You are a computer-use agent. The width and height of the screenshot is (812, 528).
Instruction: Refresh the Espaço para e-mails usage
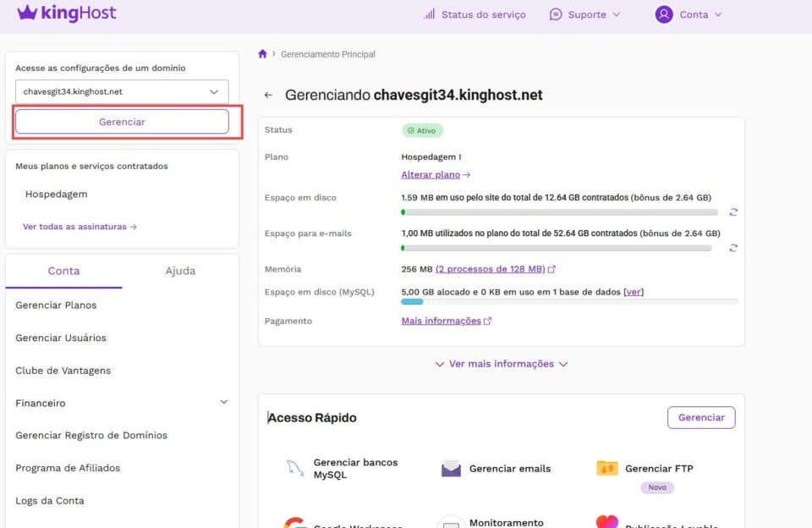coord(733,248)
